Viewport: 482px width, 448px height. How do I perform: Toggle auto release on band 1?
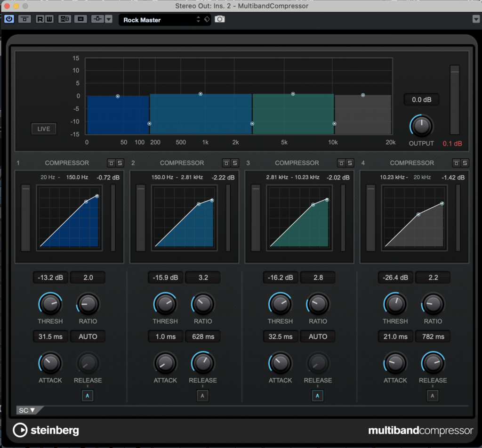click(x=88, y=396)
